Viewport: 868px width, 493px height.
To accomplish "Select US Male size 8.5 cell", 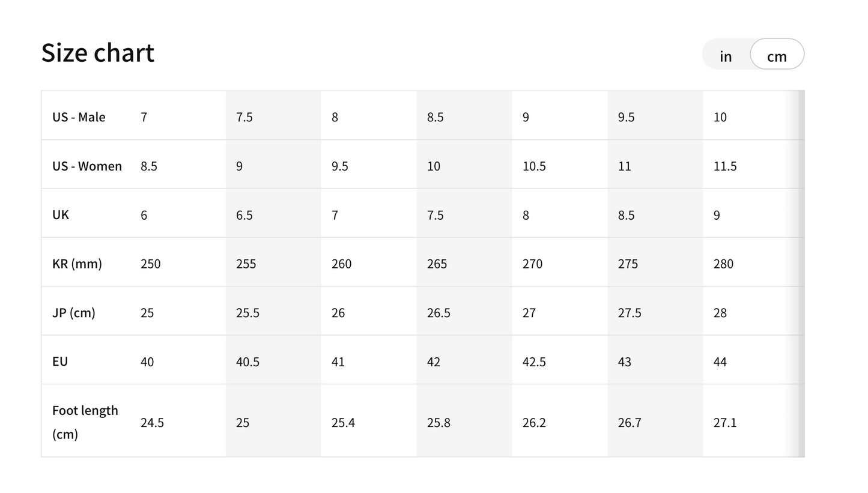I will pos(464,116).
